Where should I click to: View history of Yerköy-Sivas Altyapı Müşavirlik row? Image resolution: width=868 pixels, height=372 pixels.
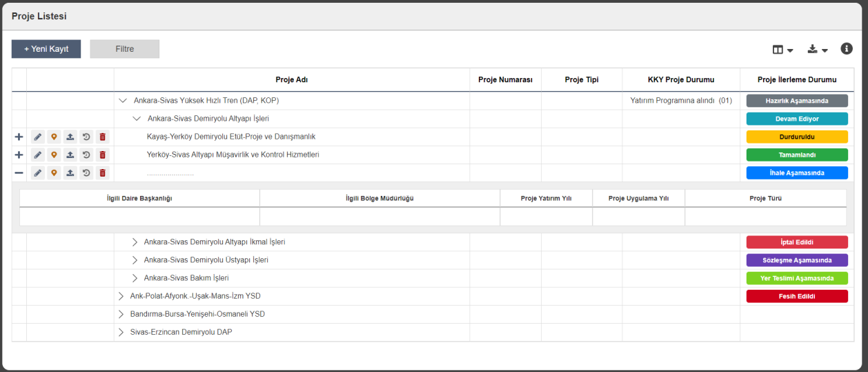[x=86, y=155]
